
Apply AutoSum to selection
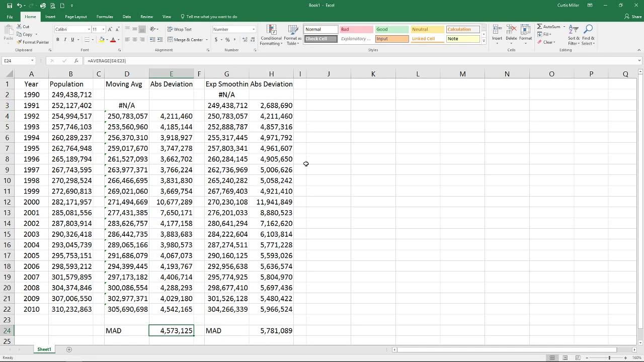548,27
